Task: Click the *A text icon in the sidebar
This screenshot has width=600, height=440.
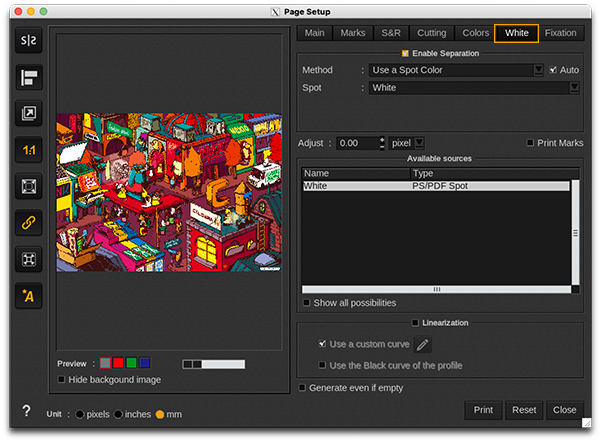Action: 28,296
